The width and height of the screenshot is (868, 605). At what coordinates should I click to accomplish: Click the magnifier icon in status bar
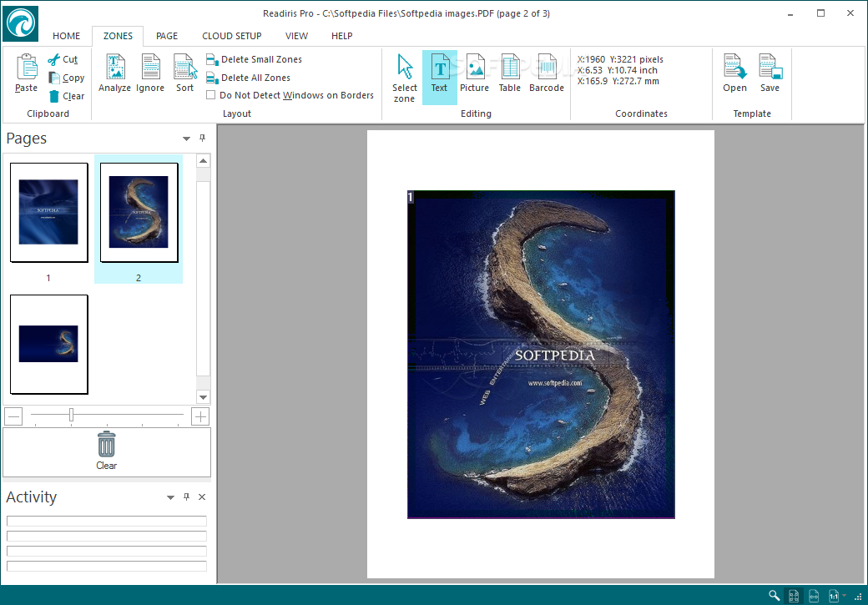pos(774,596)
